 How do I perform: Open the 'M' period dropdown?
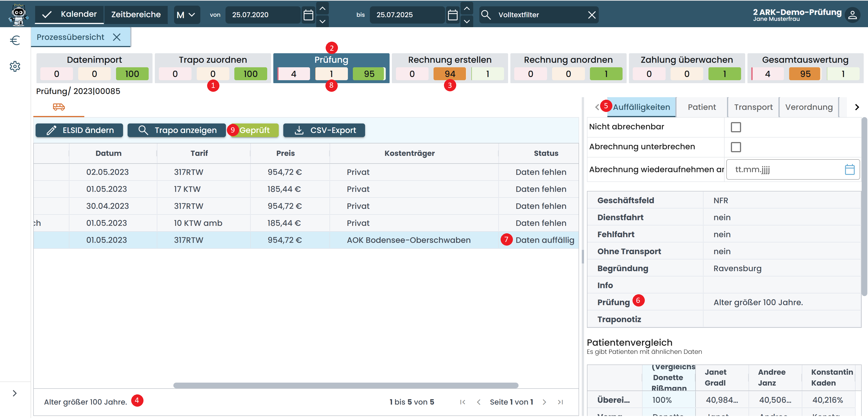186,15
